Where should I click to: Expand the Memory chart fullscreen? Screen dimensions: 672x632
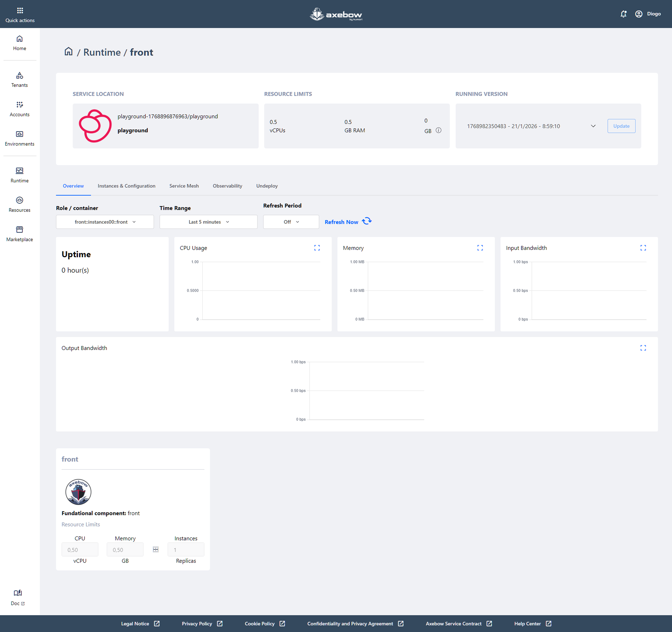(x=480, y=248)
